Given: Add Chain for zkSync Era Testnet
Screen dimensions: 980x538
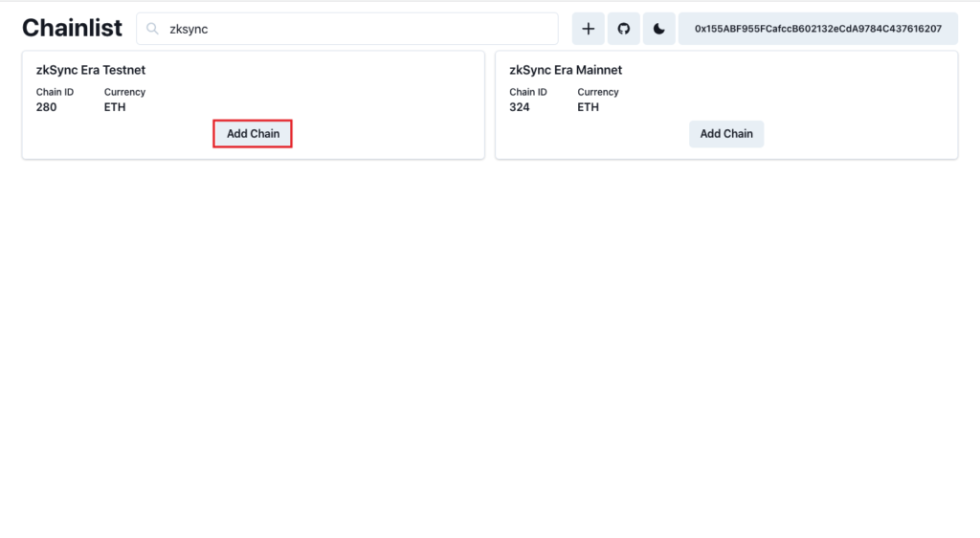Looking at the screenshot, I should (253, 134).
